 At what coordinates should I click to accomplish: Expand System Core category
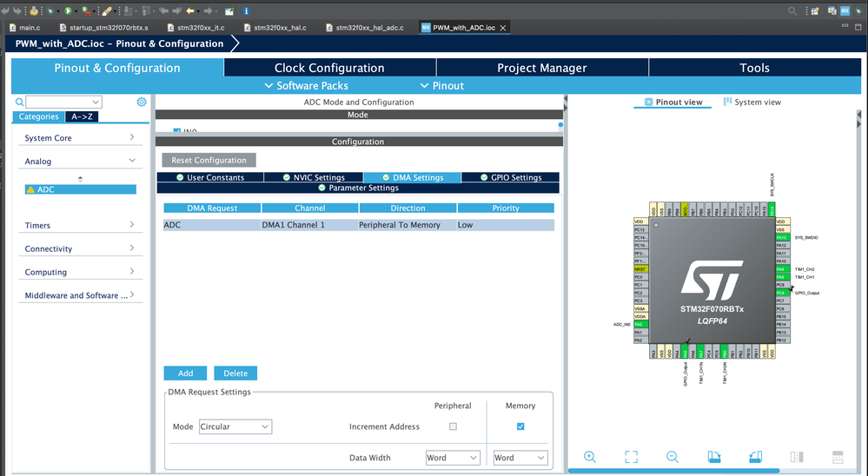[x=80, y=138]
